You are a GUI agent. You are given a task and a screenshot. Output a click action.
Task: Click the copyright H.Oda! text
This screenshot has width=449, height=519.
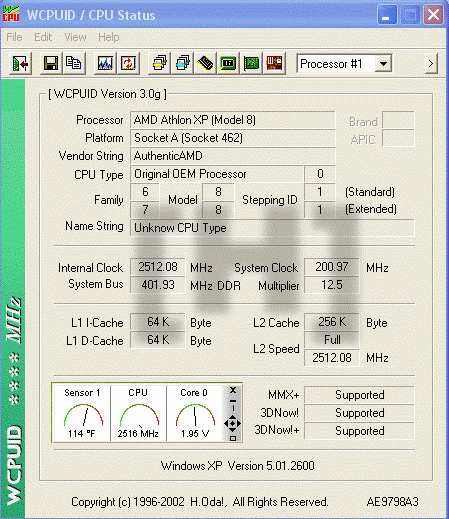[x=200, y=502]
